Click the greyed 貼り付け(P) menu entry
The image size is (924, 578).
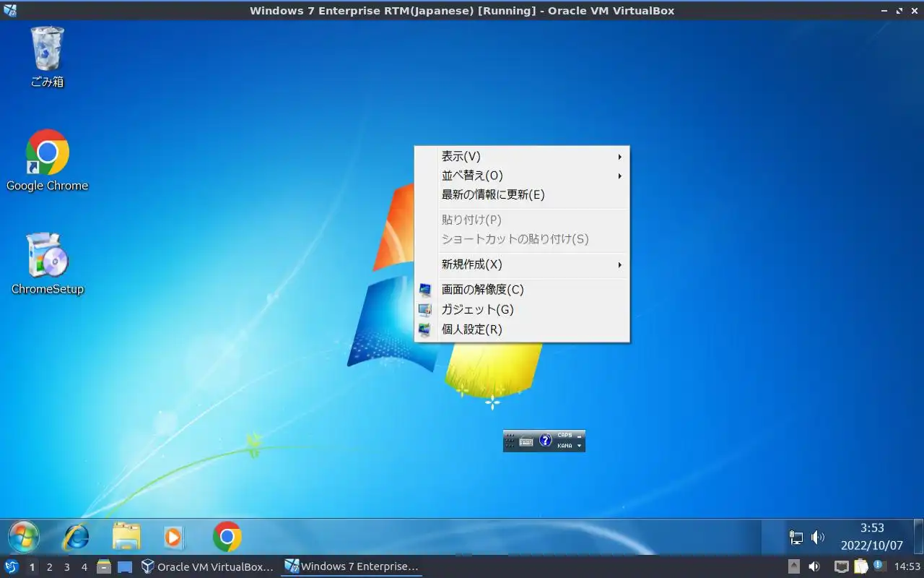(x=522, y=220)
